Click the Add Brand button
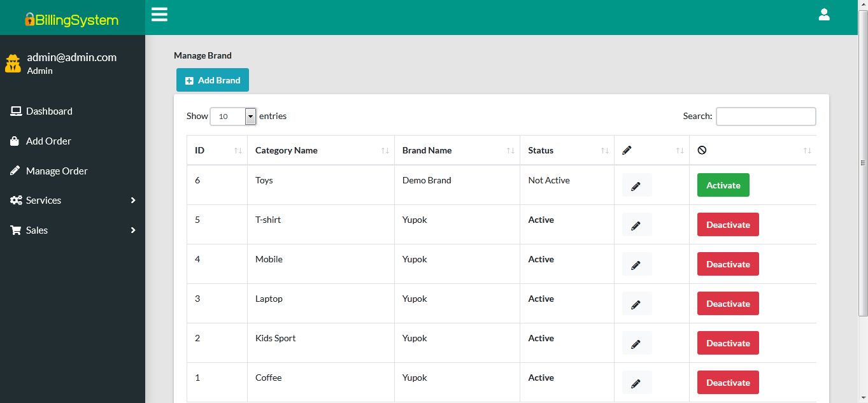Viewport: 868px width, 403px height. 212,80
